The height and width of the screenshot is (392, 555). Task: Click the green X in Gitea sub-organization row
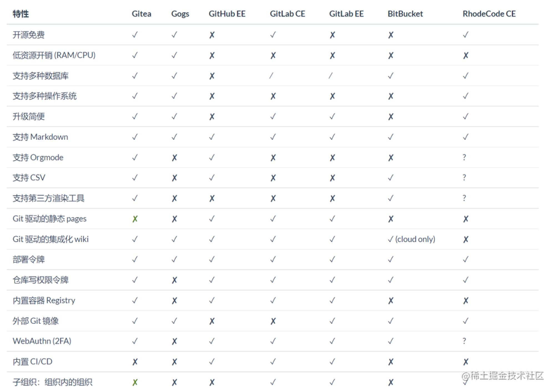click(135, 382)
